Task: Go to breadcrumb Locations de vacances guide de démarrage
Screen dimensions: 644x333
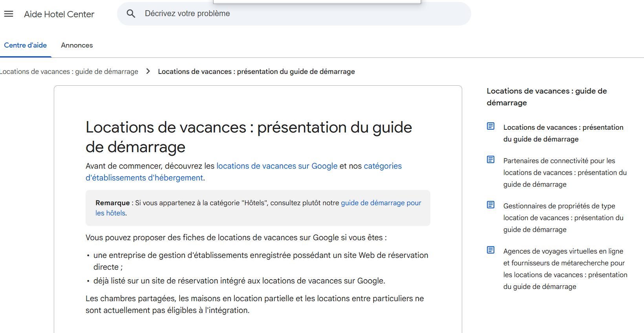Action: click(x=69, y=72)
